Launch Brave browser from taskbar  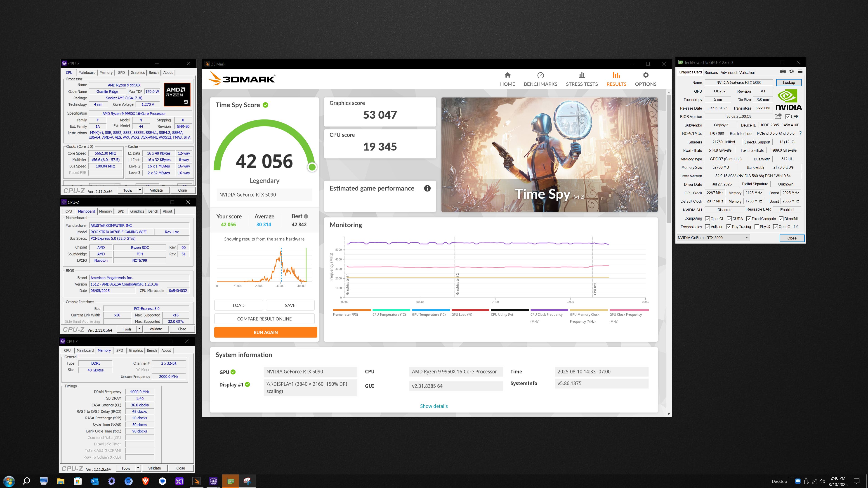tap(146, 481)
